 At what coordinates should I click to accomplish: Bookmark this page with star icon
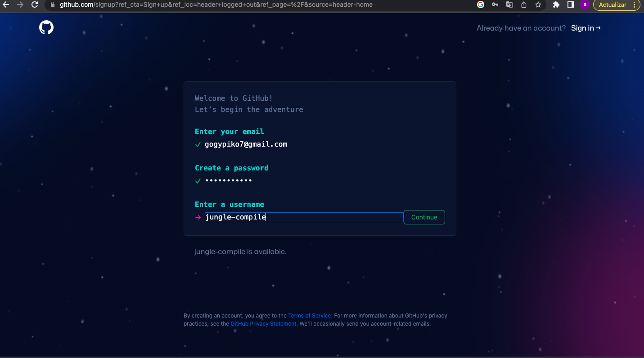(x=538, y=4)
